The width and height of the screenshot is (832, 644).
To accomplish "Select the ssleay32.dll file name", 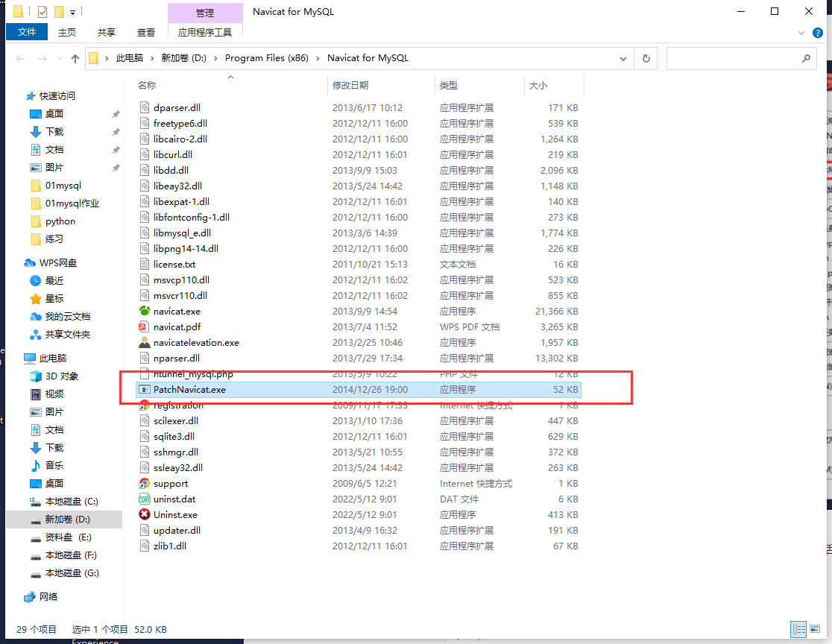I will tap(177, 468).
